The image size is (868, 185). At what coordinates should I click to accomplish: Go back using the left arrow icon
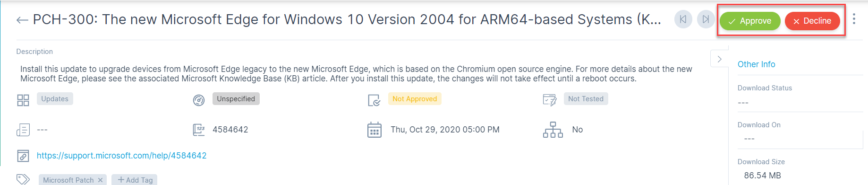[22, 20]
